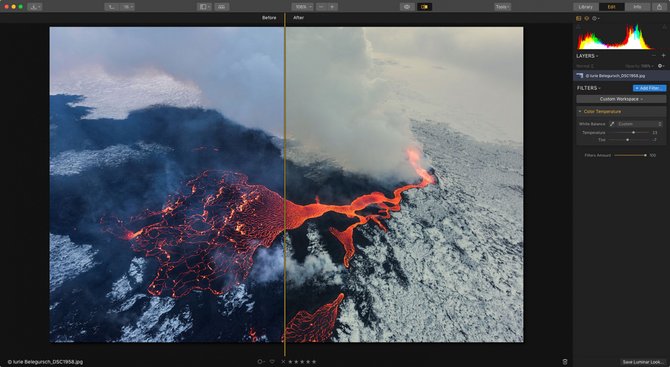This screenshot has height=367, width=670.
Task: Reject photo with the X flag icon
Action: pos(282,361)
